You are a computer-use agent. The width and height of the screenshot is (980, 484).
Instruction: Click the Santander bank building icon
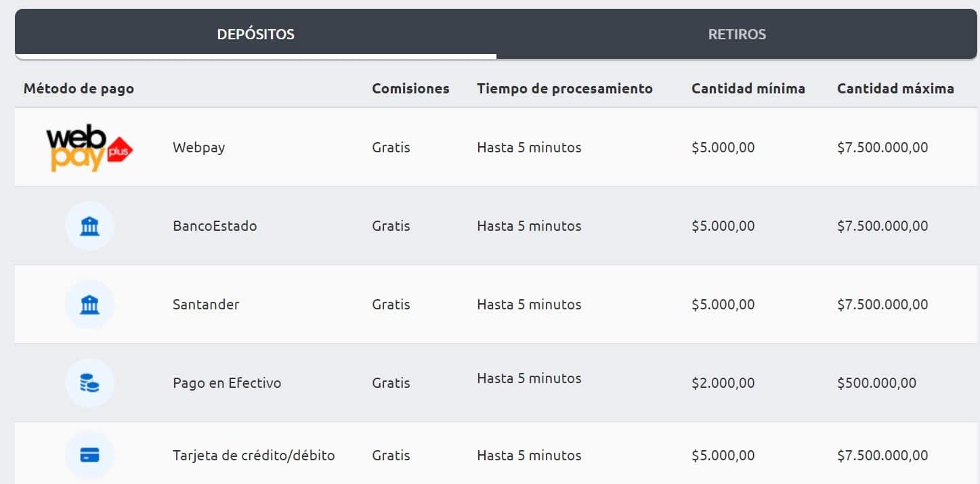click(89, 304)
